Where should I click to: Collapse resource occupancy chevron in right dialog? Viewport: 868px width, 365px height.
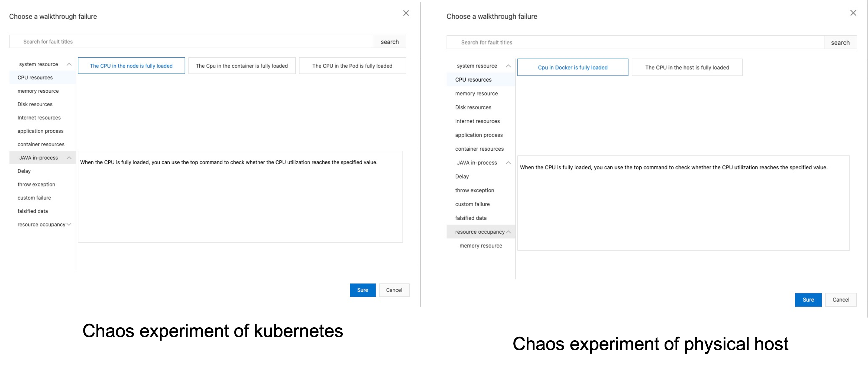pyautogui.click(x=509, y=232)
